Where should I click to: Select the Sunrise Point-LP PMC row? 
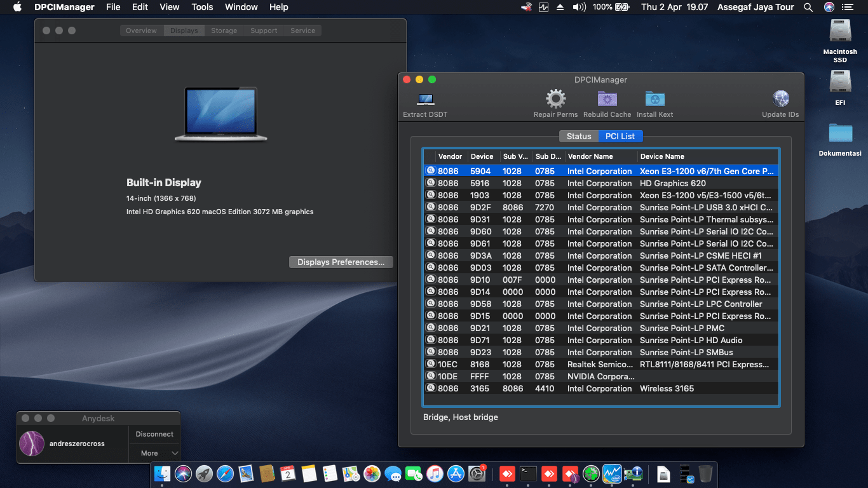[600, 328]
